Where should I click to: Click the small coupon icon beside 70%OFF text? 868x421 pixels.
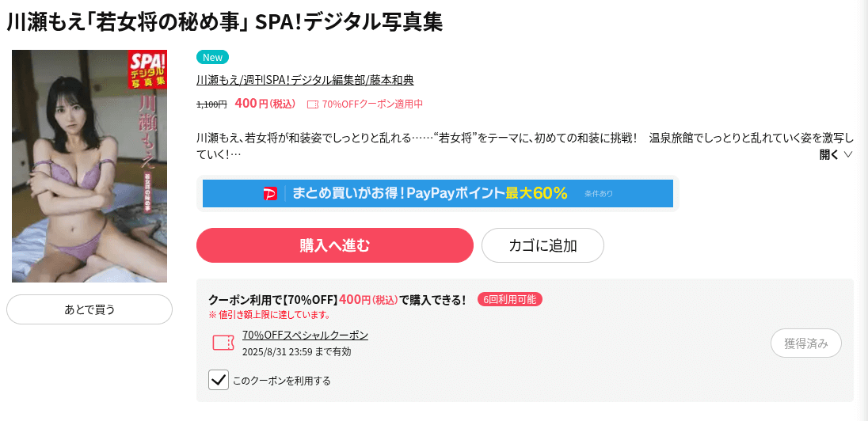313,104
